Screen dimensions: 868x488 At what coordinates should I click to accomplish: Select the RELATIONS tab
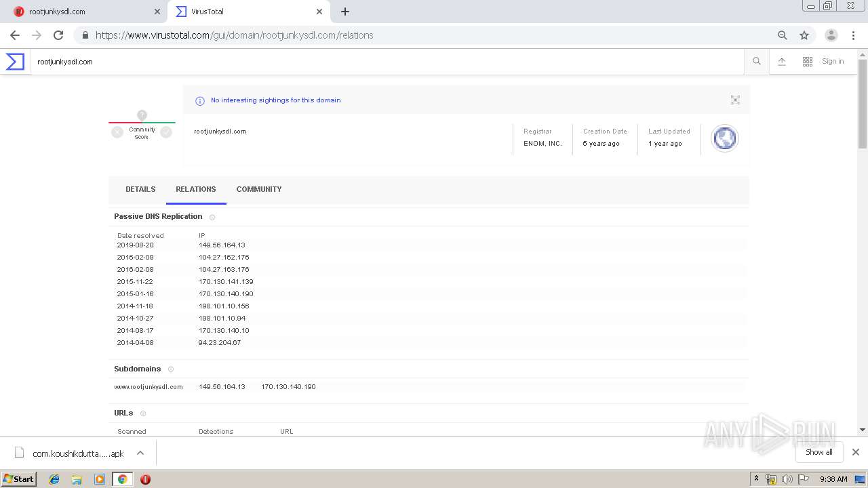coord(196,189)
